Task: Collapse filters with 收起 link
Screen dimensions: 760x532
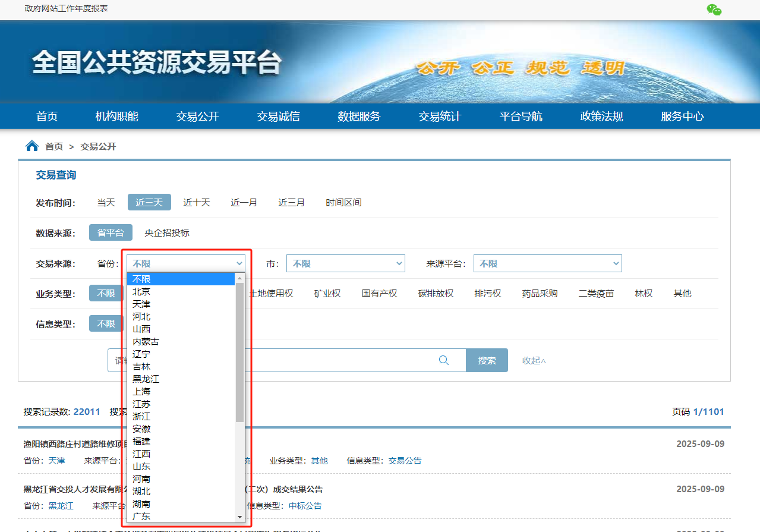Action: coord(534,360)
